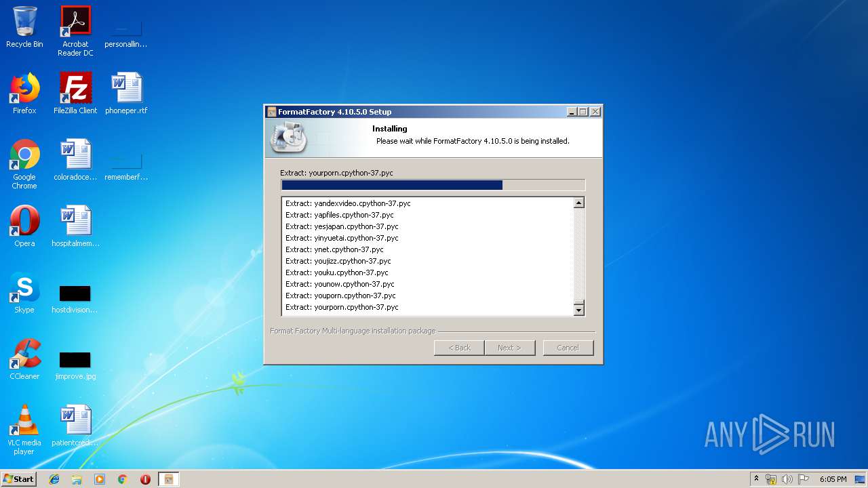Select coloradoce... Word document icon
This screenshot has width=868, height=488.
point(75,160)
